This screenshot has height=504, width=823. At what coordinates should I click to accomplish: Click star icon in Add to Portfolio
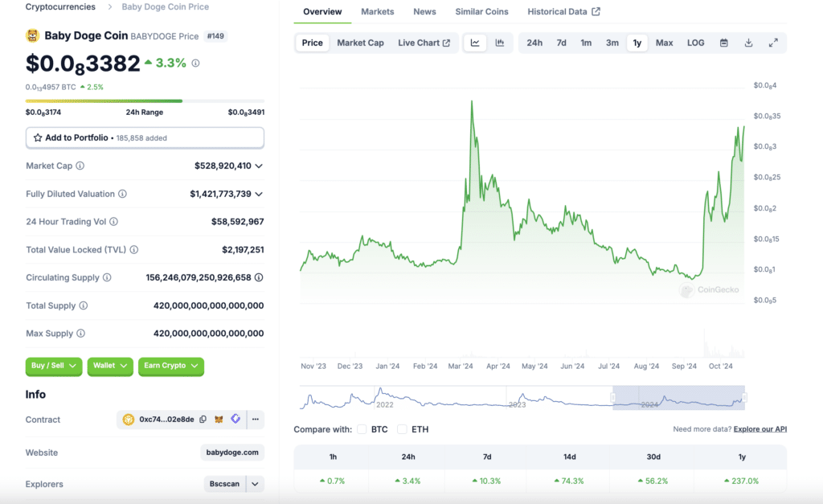[38, 137]
